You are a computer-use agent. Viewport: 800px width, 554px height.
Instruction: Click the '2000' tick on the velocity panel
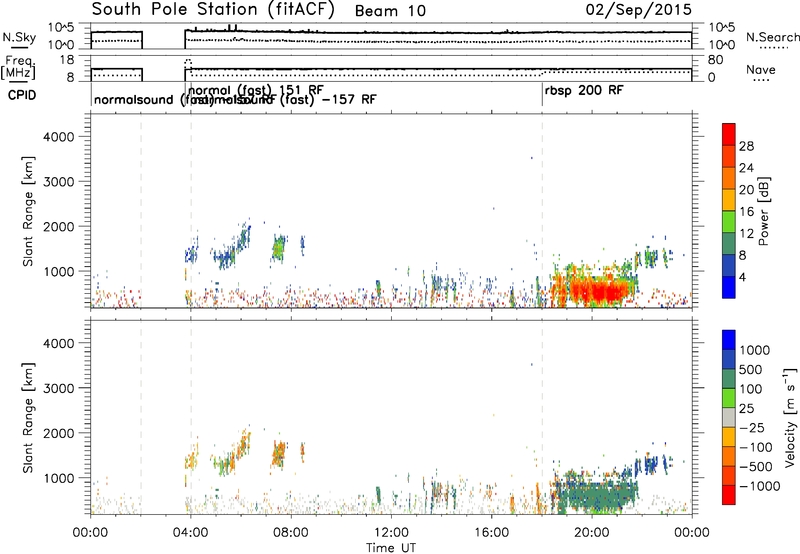pos(59,433)
